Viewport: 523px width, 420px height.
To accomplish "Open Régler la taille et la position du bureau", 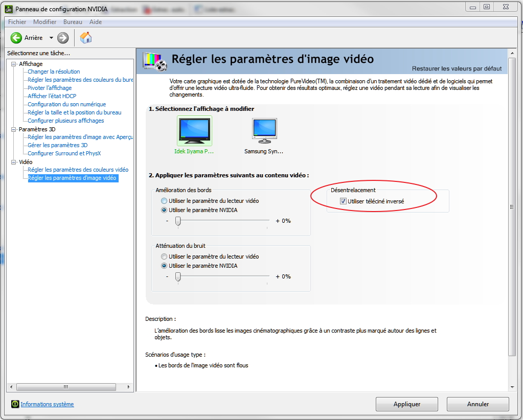I will click(74, 112).
